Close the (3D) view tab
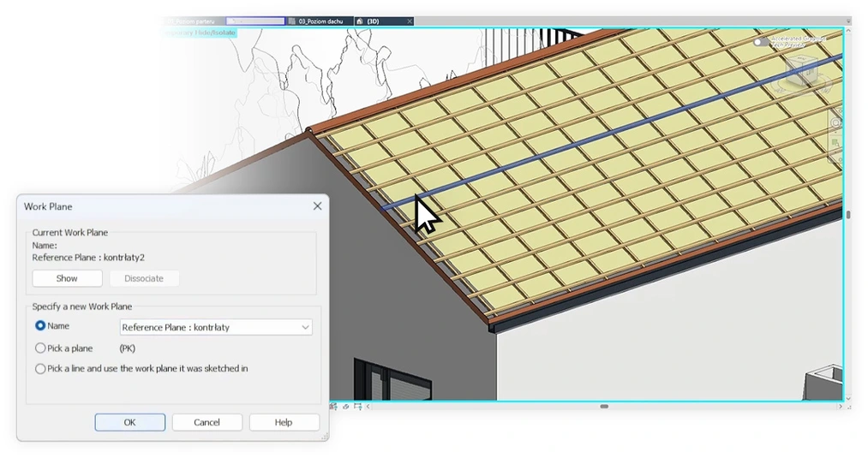The height and width of the screenshot is (458, 868). click(410, 21)
